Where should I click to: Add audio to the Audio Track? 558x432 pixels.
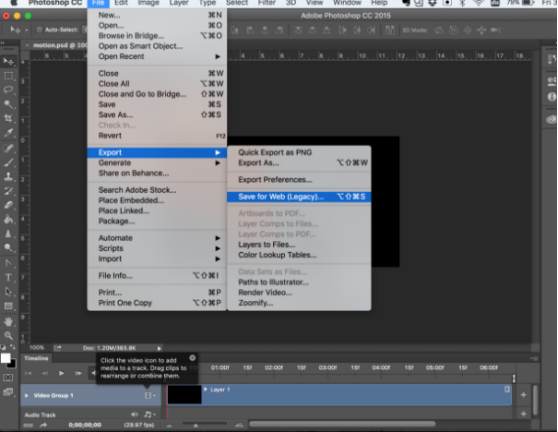pos(523,414)
